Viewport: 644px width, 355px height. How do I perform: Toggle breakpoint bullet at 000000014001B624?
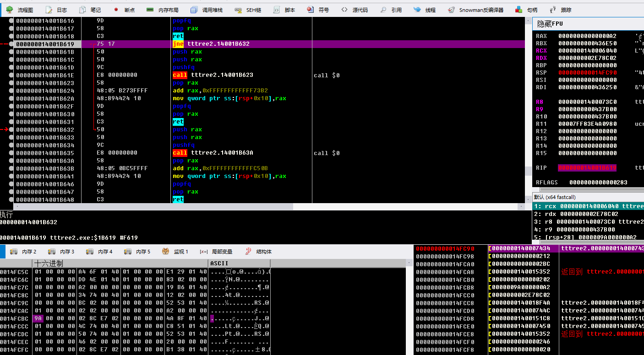(11, 91)
